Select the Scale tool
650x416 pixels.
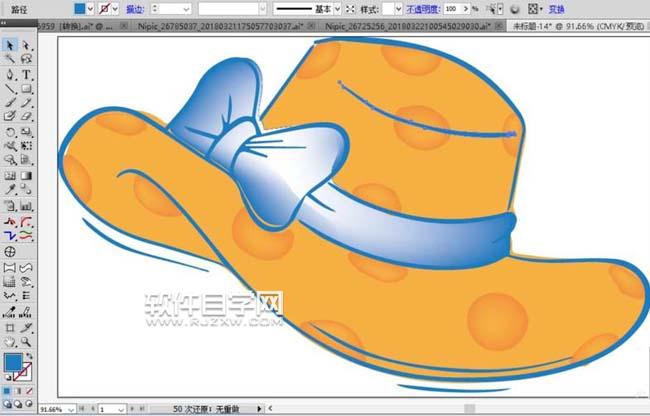(26, 132)
